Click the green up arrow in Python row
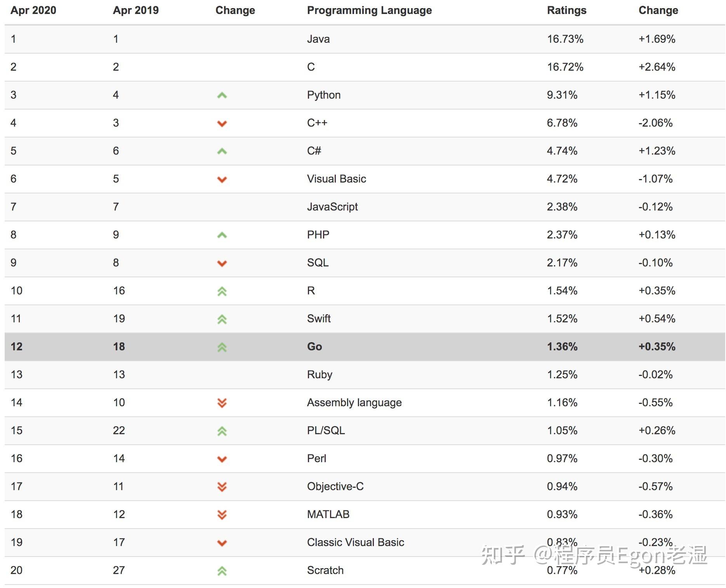726x588 pixels. 222,95
